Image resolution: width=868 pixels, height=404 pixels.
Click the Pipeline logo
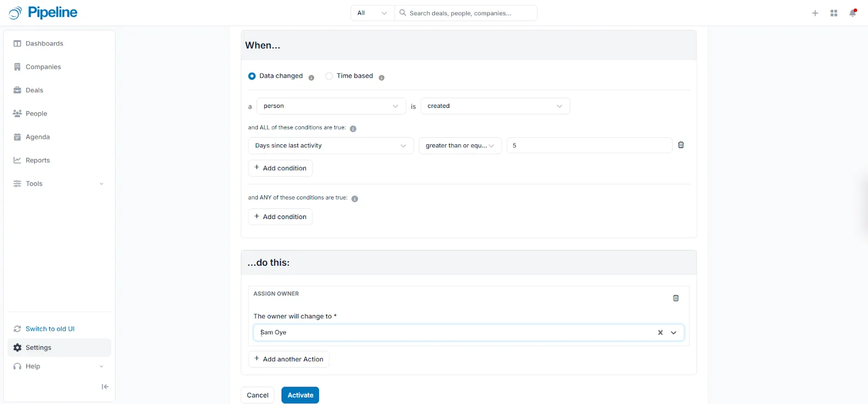(43, 12)
